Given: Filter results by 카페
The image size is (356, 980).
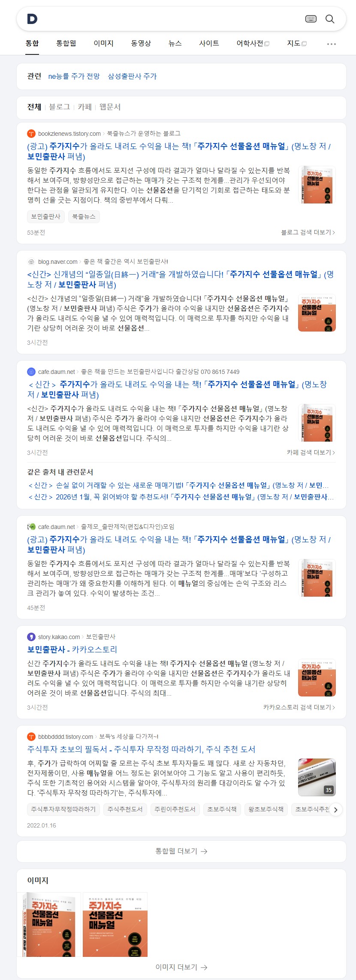Looking at the screenshot, I should [x=85, y=107].
